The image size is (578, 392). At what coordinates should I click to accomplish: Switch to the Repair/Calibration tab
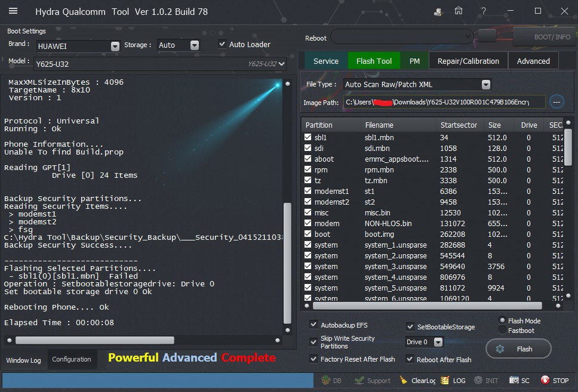(468, 61)
